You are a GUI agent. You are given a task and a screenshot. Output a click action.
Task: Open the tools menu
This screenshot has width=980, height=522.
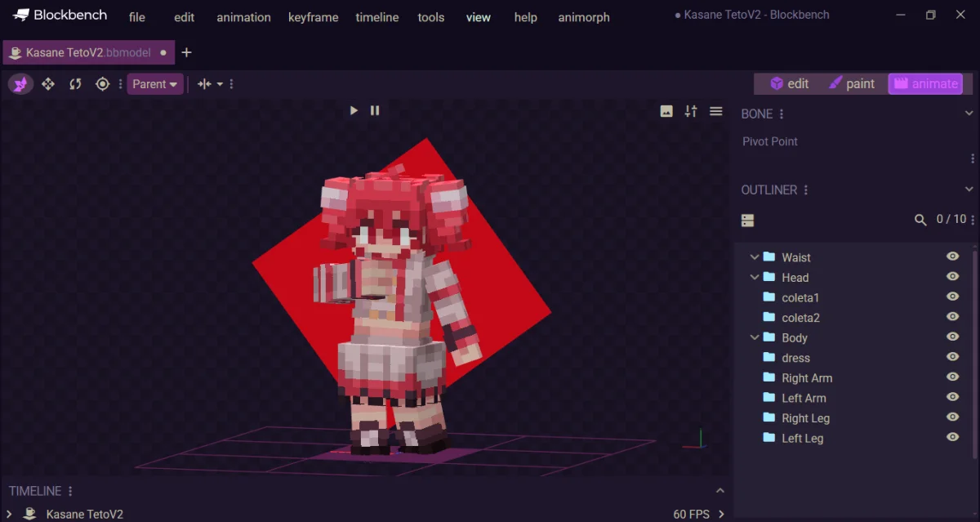(x=431, y=17)
